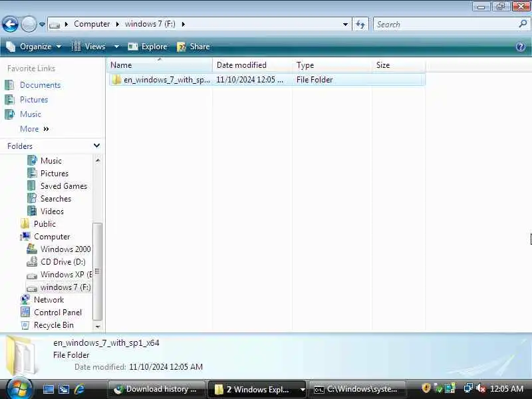Sort by the Date modified column header
The height and width of the screenshot is (399, 532).
[252, 65]
